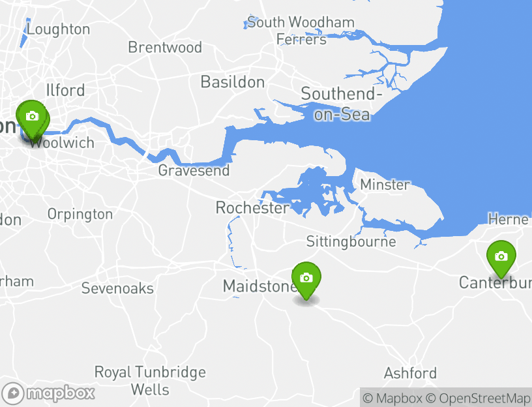Select the Loughton place name
This screenshot has width=532, height=407.
coord(59,29)
